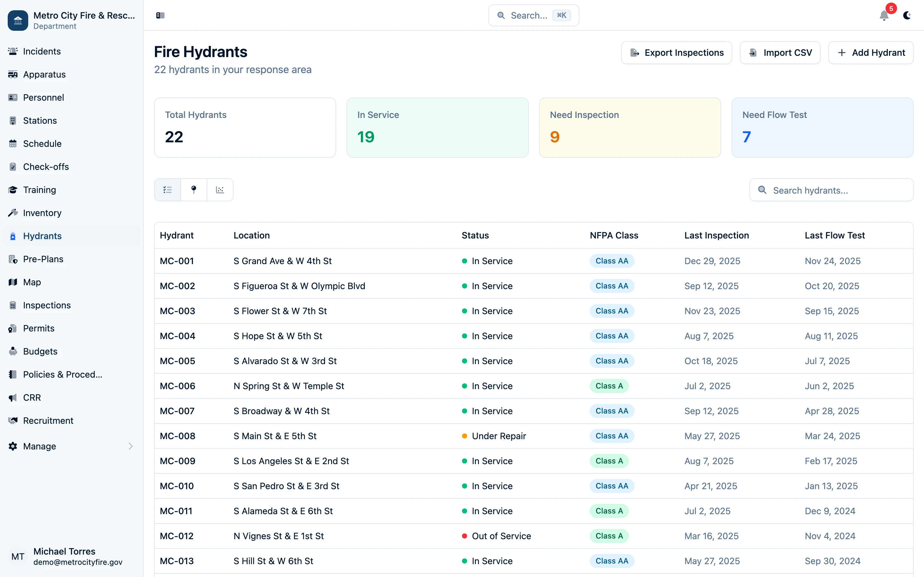This screenshot has width=924, height=577.
Task: Click the Import CSV button
Action: [780, 53]
